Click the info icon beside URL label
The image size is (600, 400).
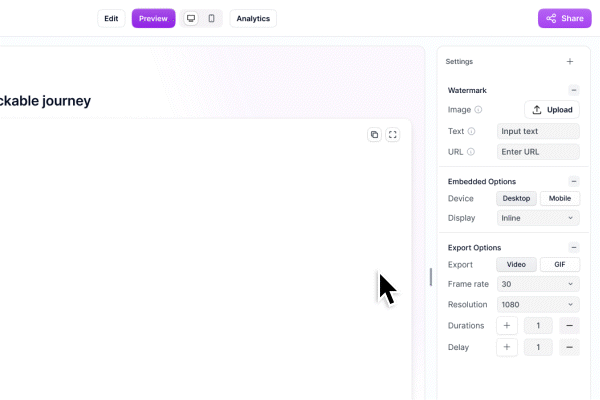(471, 152)
